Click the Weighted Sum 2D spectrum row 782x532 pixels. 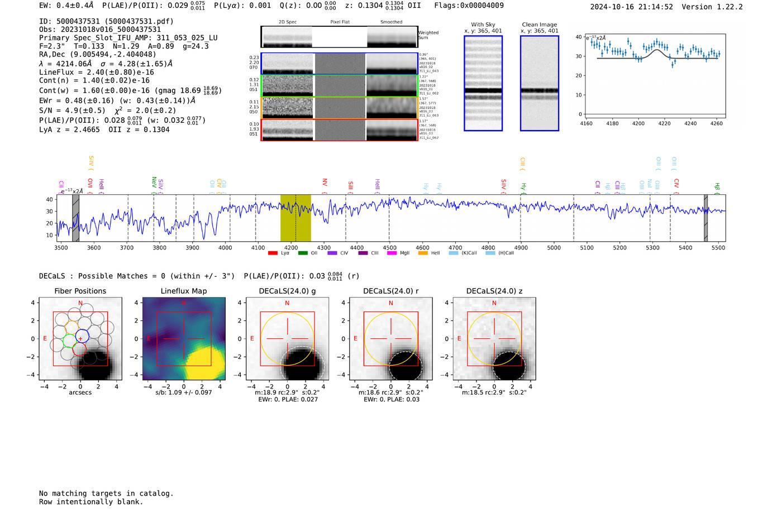click(x=339, y=37)
